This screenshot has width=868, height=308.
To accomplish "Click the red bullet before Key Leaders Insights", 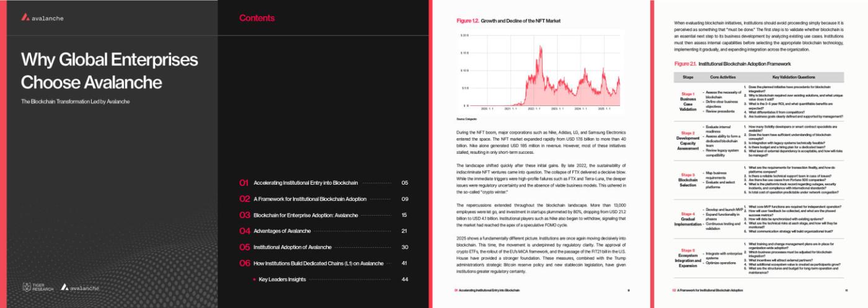I will pos(254,279).
